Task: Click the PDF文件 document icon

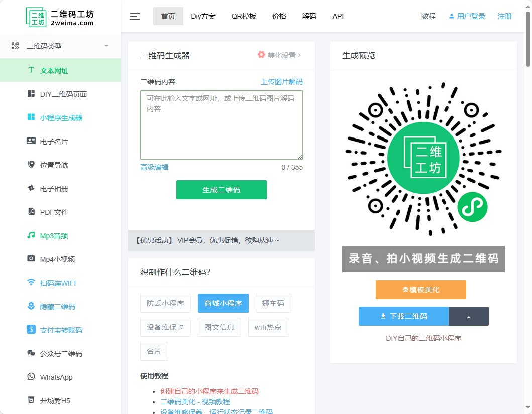Action: [31, 211]
